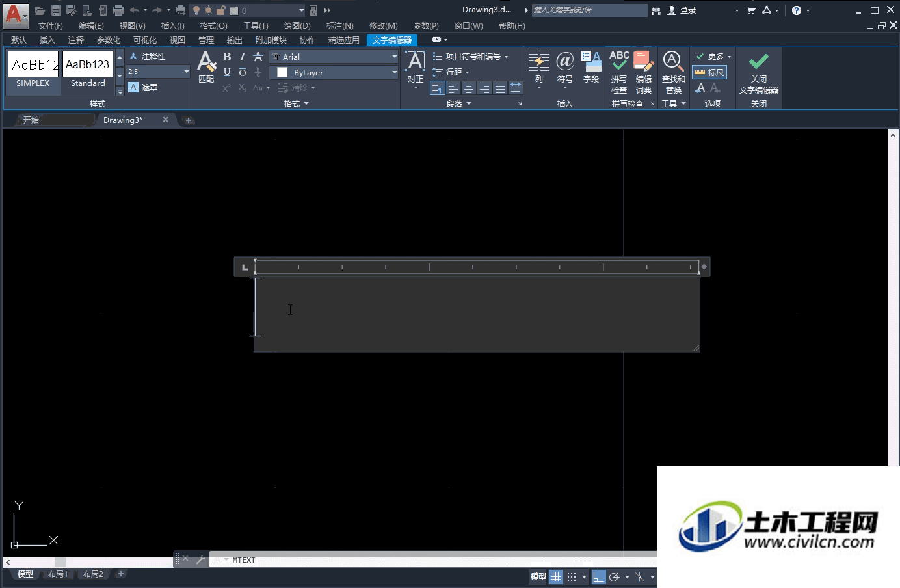Close the Text Editor with green check
The height and width of the screenshot is (588, 900).
coord(759,72)
